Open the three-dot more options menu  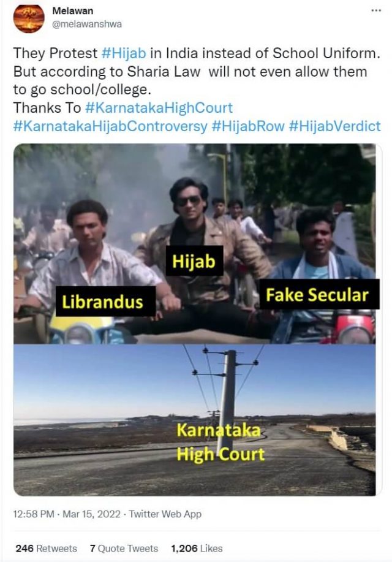pos(376,11)
